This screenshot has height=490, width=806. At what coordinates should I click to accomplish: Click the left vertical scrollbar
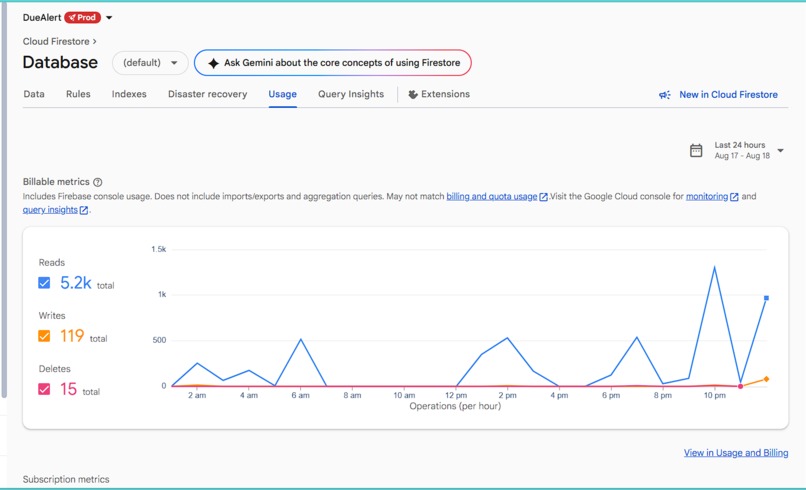[4, 201]
